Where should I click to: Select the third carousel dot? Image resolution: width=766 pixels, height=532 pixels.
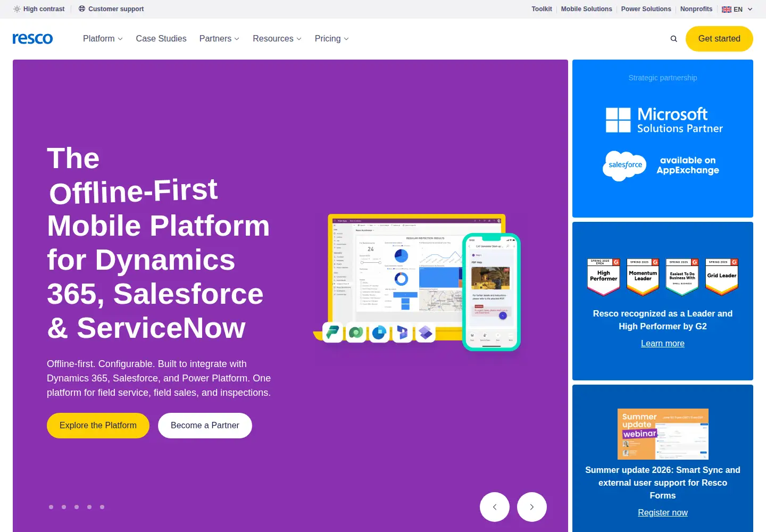77,507
